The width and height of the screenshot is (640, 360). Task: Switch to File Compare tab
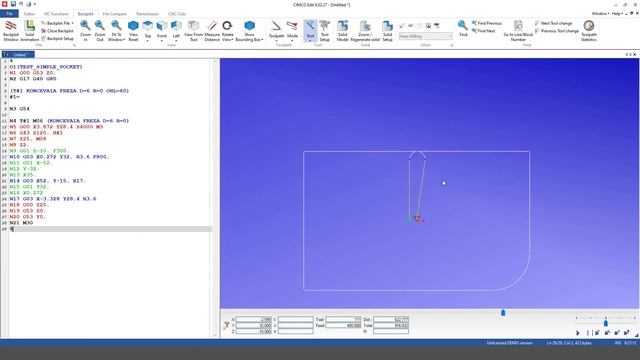[x=114, y=14]
